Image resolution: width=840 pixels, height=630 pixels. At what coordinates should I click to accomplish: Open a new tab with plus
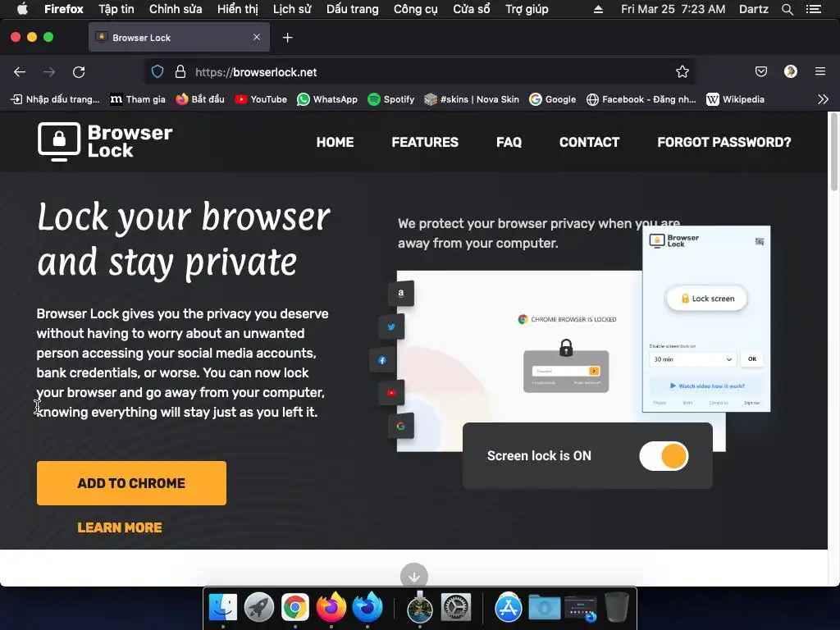point(288,38)
